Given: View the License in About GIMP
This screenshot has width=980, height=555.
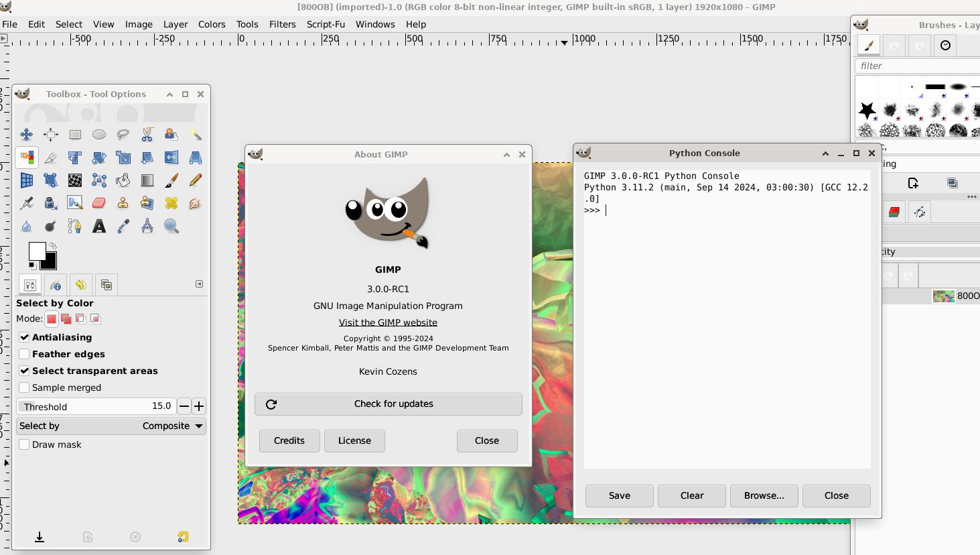Looking at the screenshot, I should [x=354, y=441].
